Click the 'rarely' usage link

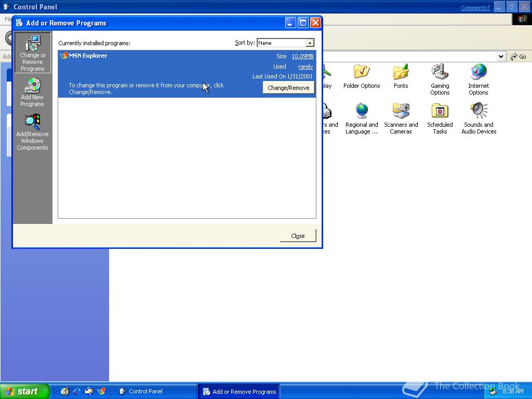(305, 66)
